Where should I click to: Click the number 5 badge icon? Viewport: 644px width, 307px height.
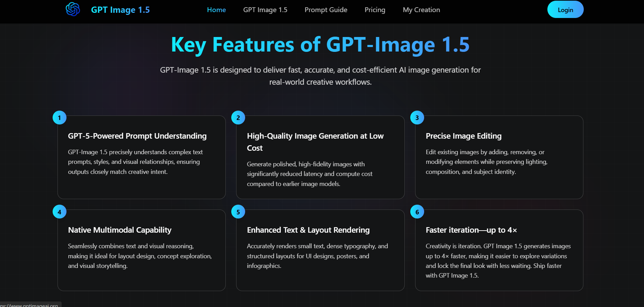point(238,212)
